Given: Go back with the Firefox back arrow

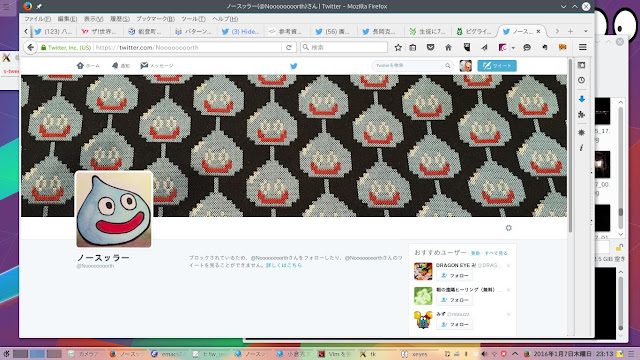Looking at the screenshot, I should coord(31,47).
